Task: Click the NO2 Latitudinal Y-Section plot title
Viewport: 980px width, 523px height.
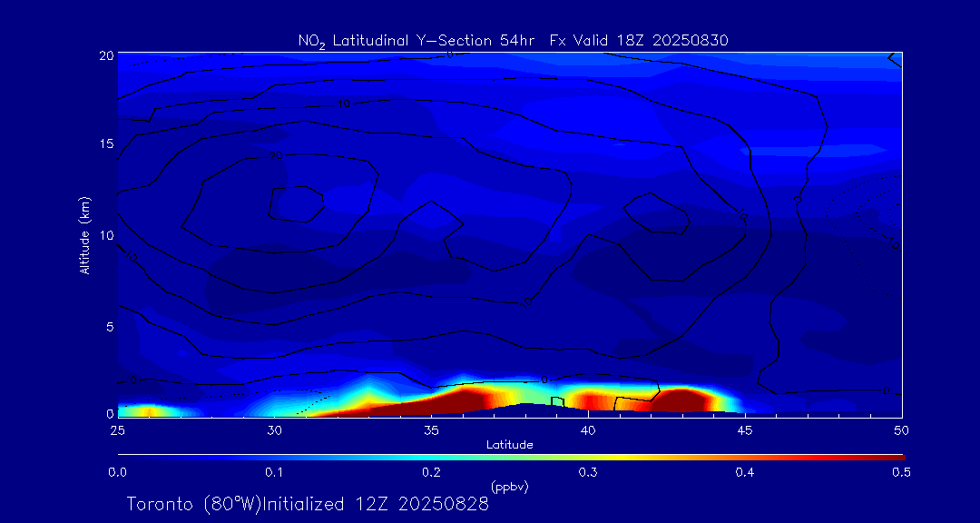Action: coord(513,40)
